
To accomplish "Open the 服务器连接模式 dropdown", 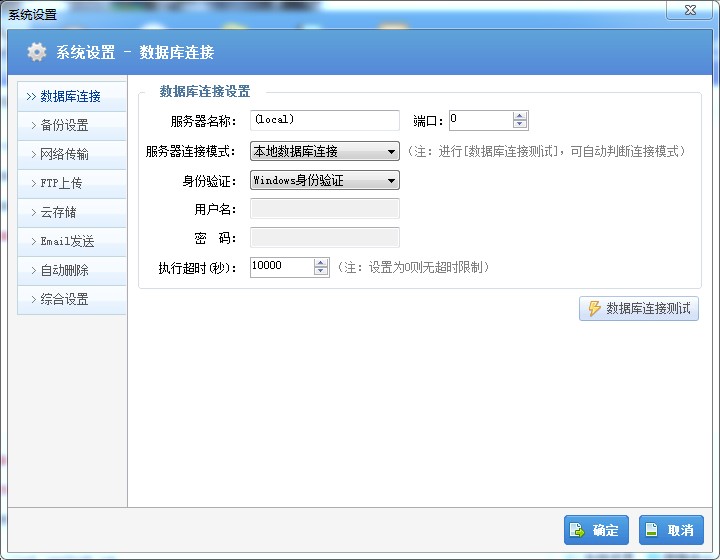I will click(325, 151).
